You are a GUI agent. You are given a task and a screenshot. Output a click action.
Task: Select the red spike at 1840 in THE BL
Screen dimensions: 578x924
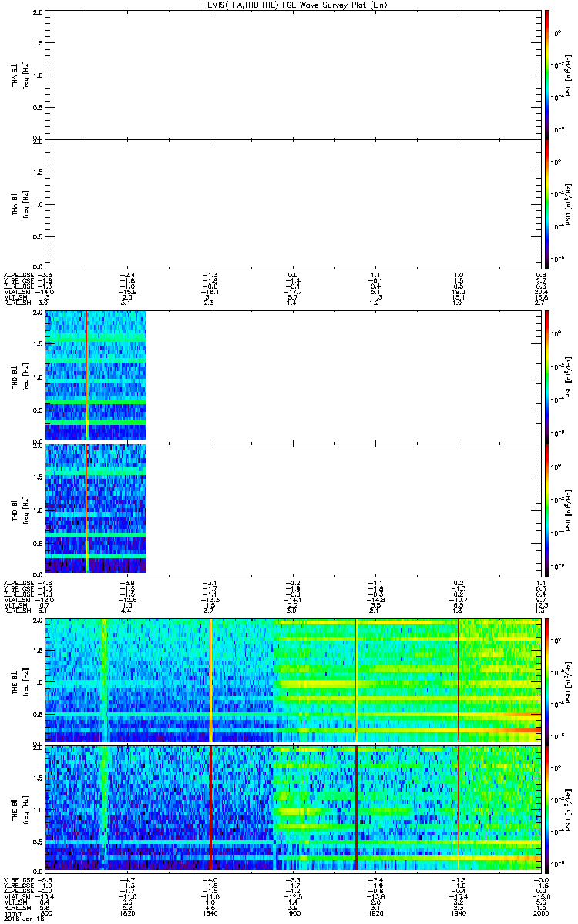pyautogui.click(x=210, y=680)
